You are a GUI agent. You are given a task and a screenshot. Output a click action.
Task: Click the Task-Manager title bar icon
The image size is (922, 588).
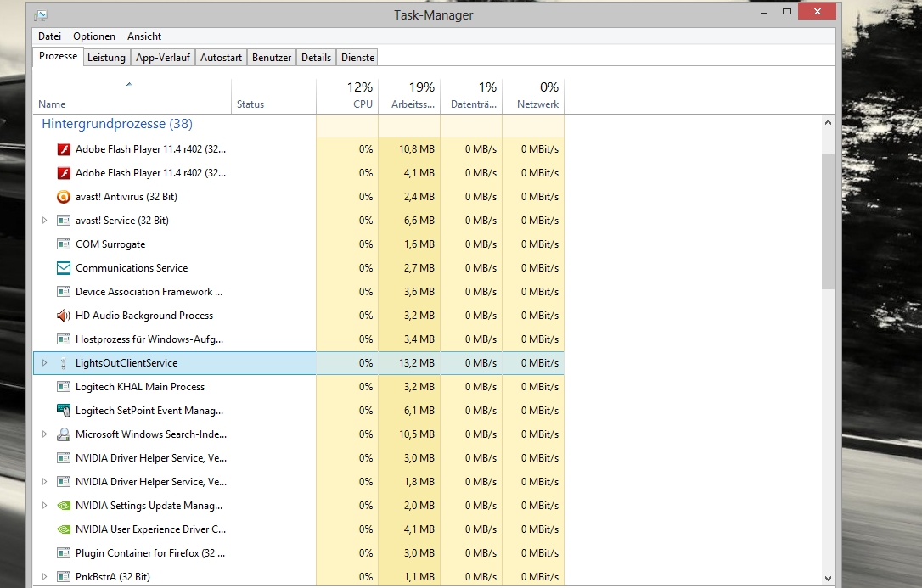click(41, 15)
